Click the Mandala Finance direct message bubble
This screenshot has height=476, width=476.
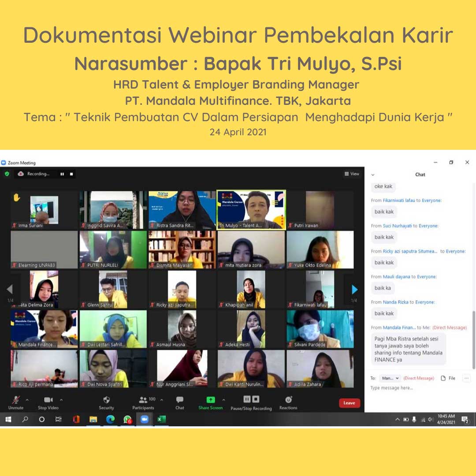(408, 349)
